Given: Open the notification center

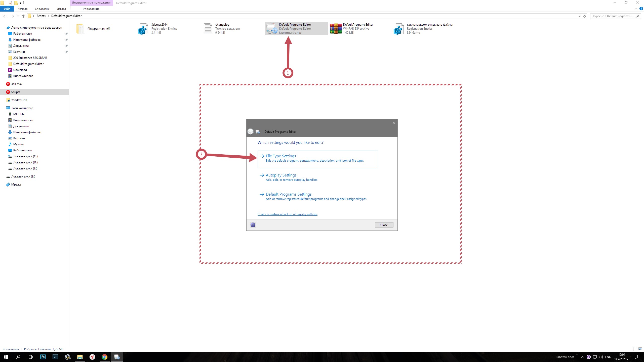Looking at the screenshot, I should 636,357.
